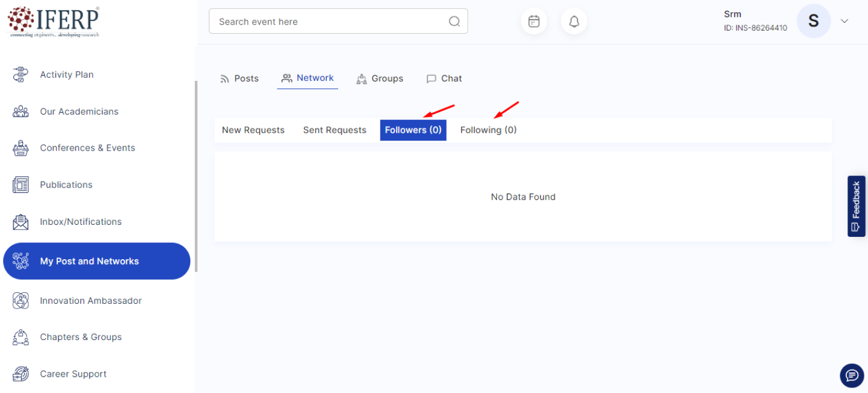Viewport: 868px width, 393px height.
Task: Switch to the Posts tab
Action: point(239,78)
